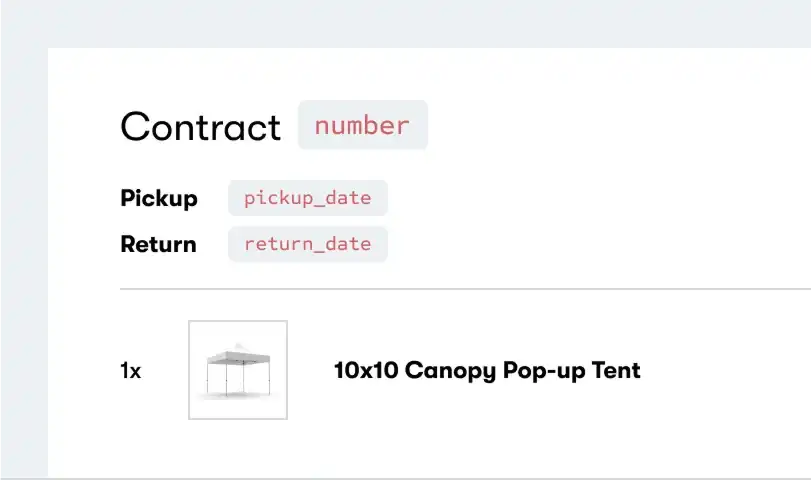Select the bold Pickup label

(x=159, y=198)
